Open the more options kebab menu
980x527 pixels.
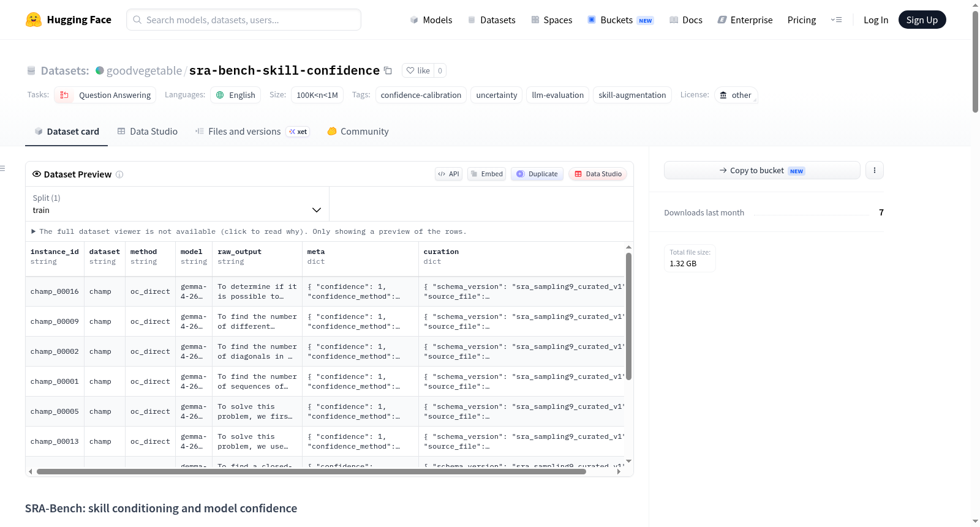pyautogui.click(x=875, y=170)
